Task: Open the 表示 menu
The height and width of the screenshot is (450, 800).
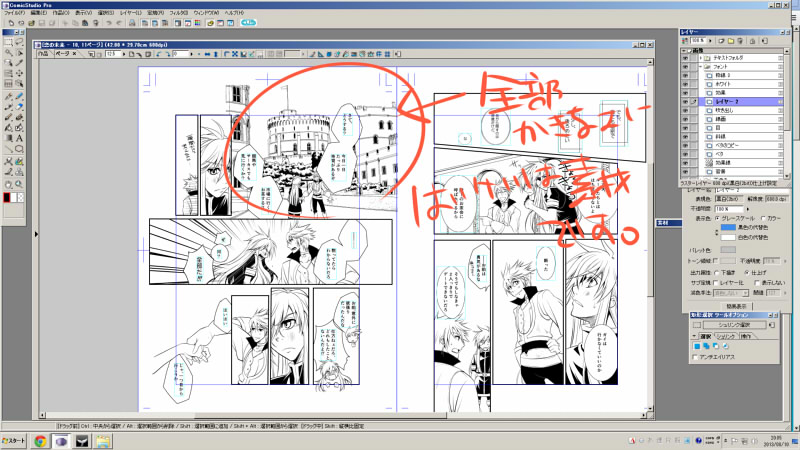Action: (83, 13)
